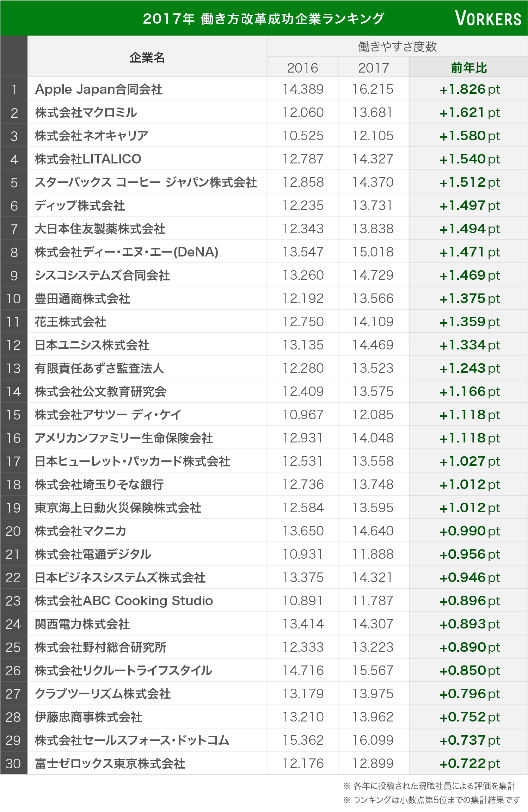Select '株式会社マクニカ' company name
This screenshot has width=528, height=812.
(81, 531)
